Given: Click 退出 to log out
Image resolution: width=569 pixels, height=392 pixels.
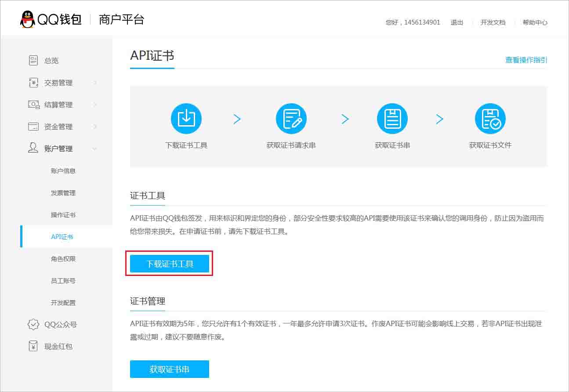Looking at the screenshot, I should pos(457,22).
